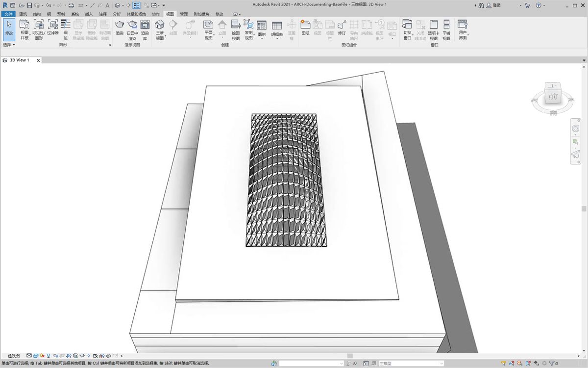Click the shopping cart app store icon

(527, 5)
